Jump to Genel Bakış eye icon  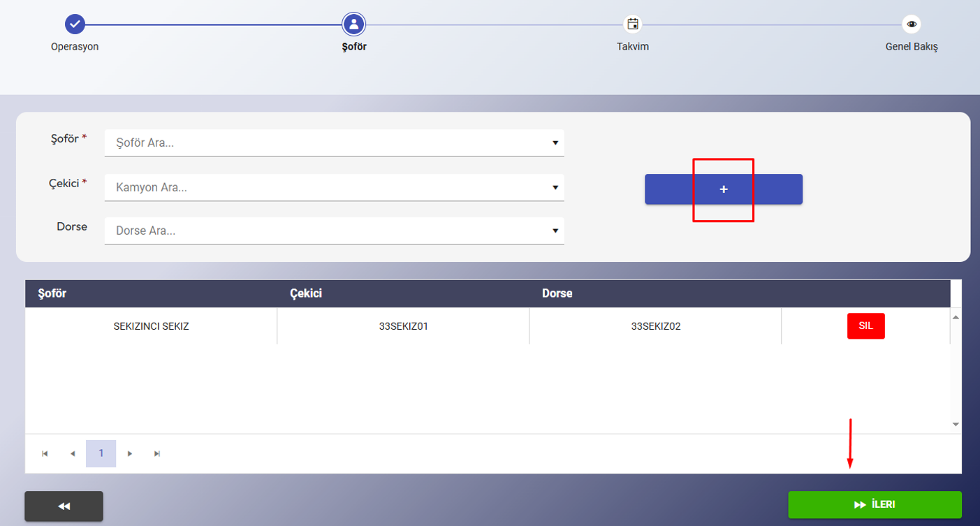(912, 24)
